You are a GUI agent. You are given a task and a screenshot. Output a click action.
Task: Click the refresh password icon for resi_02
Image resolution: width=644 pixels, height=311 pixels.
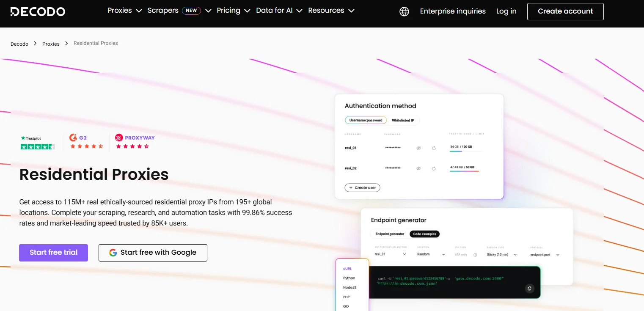434,168
